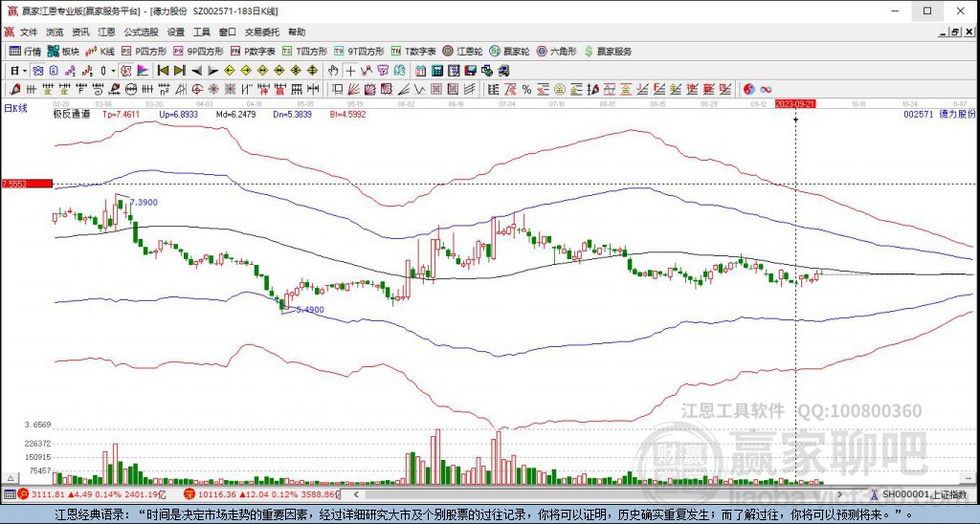Screen dimensions: 980x524
Task: Click the 日K线 label on the chart
Action: [x=15, y=108]
